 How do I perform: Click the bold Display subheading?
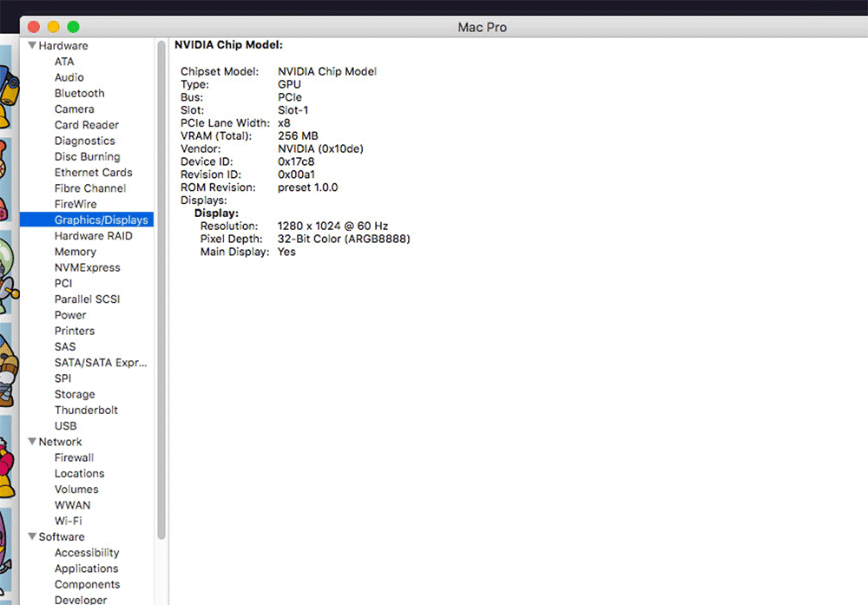(x=216, y=214)
